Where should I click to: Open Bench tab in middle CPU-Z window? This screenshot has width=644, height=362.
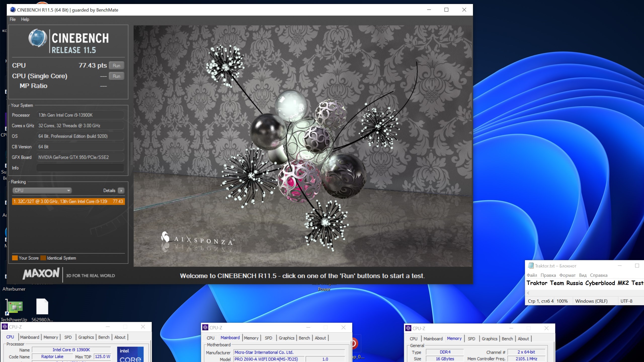click(304, 338)
